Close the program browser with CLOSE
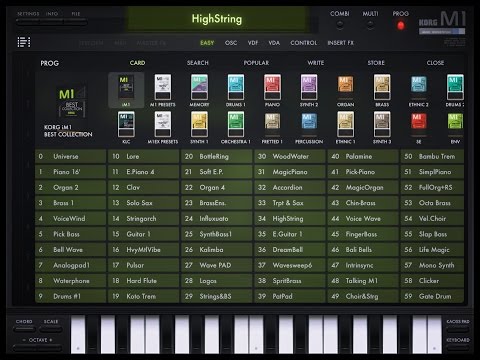This screenshot has width=480, height=360. [435, 63]
